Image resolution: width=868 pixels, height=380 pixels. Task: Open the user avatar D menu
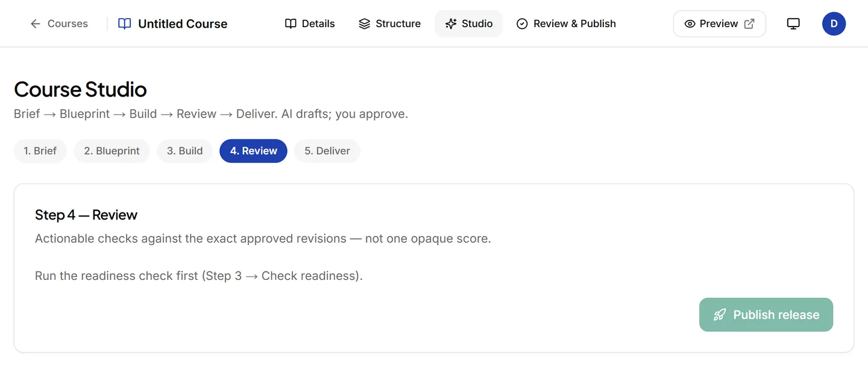(834, 24)
